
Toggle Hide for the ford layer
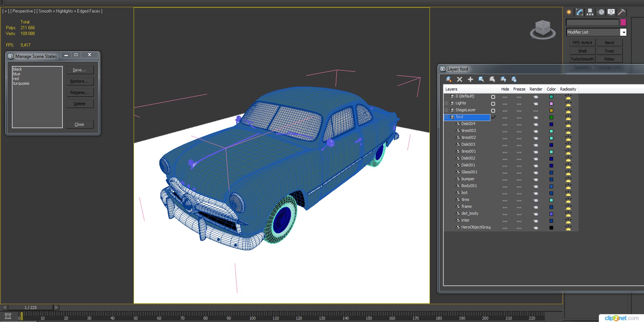505,118
